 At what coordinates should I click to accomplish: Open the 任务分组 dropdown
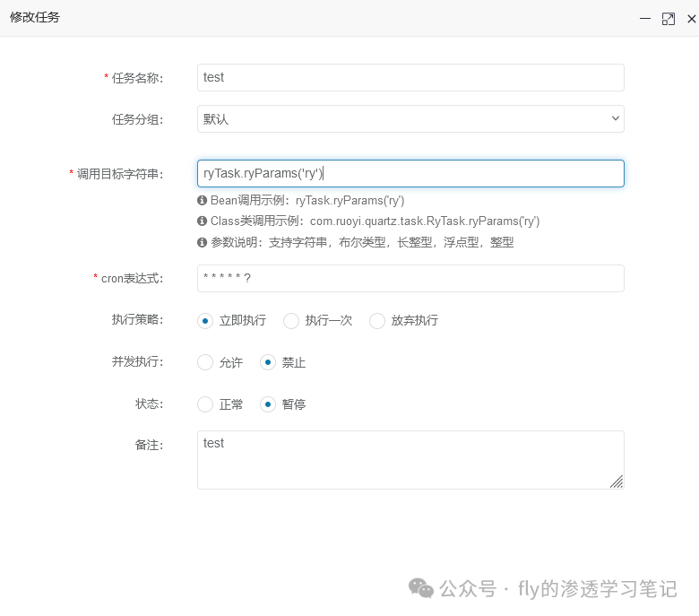410,118
